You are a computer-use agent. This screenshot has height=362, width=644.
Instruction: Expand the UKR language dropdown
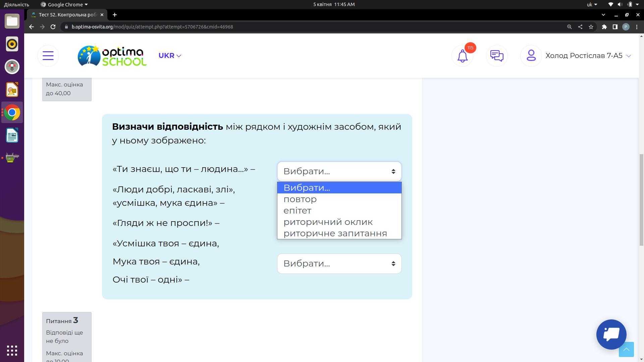pyautogui.click(x=170, y=56)
